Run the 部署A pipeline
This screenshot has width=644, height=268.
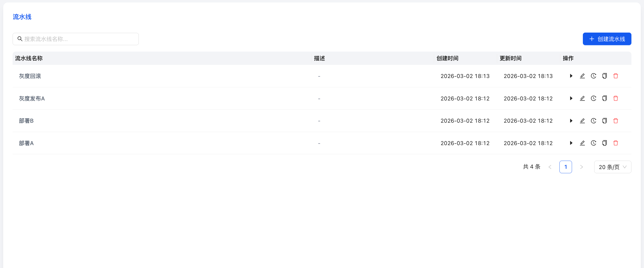(571, 143)
